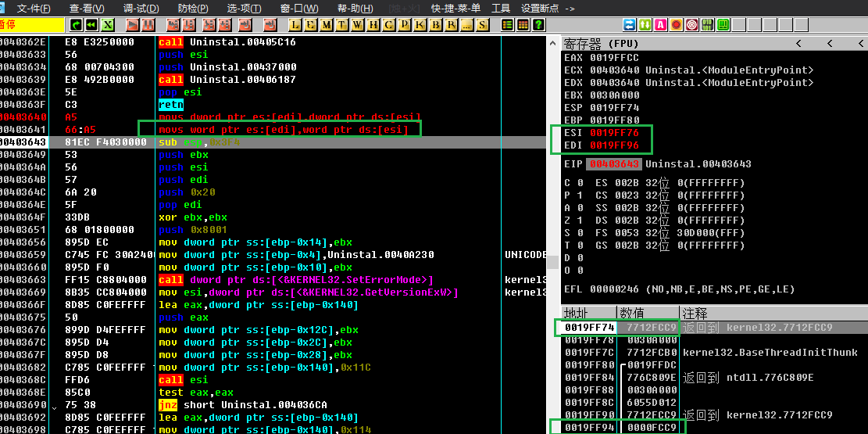
Task: Click the disassembly scrollbar up arrow
Action: pos(553,41)
